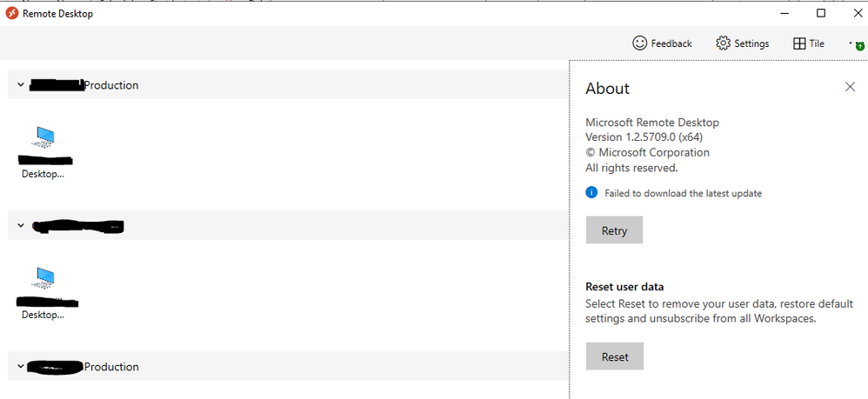The width and height of the screenshot is (868, 399).
Task: Open the more options ellipsis menu
Action: point(851,43)
